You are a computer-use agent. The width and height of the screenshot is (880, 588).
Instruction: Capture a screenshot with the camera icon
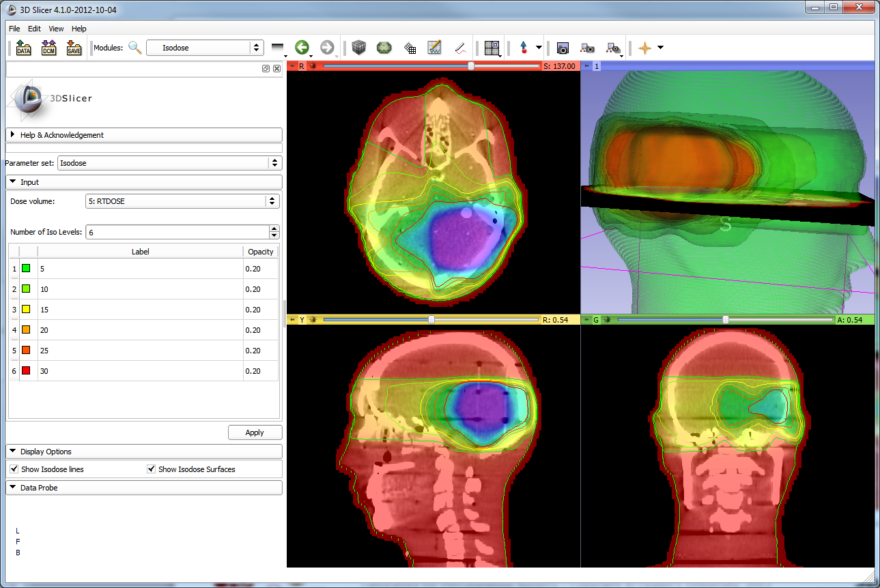click(x=563, y=48)
